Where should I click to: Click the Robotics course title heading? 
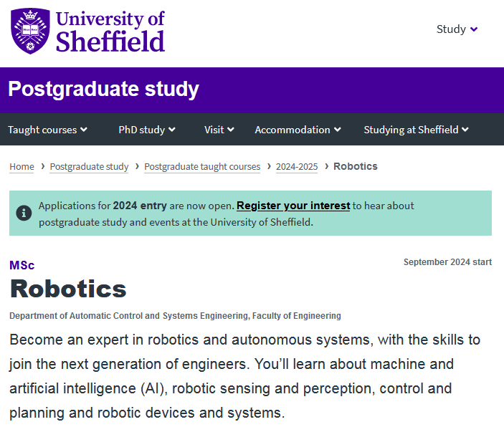click(68, 289)
